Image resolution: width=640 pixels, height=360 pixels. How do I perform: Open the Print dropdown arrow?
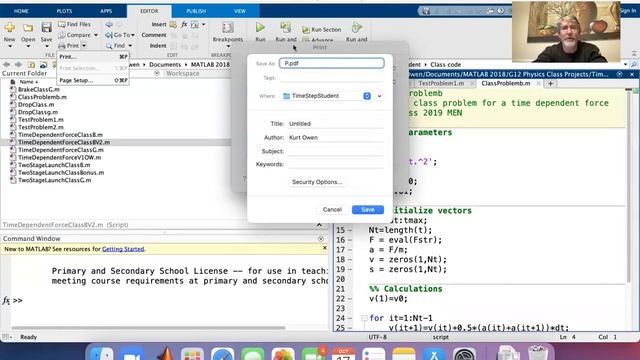84,46
